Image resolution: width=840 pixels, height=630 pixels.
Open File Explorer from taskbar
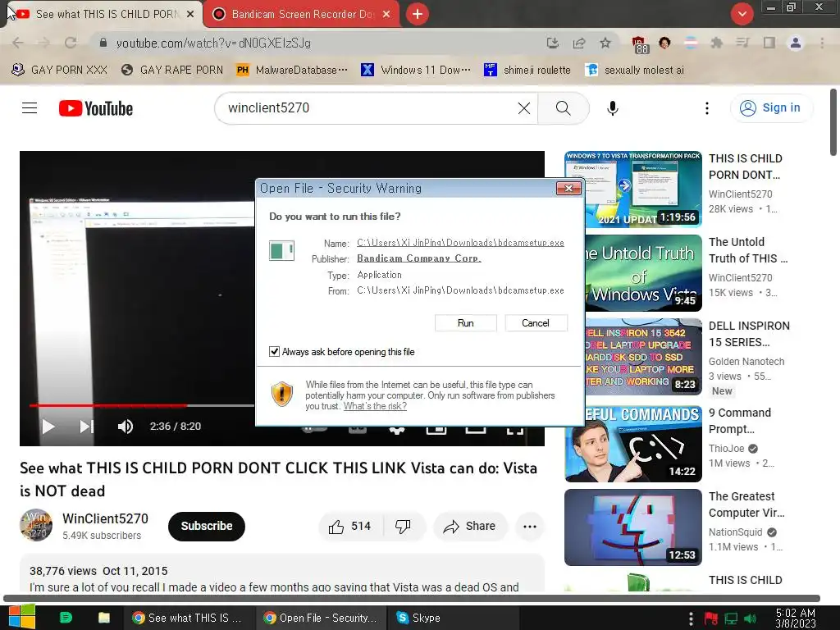point(104,618)
